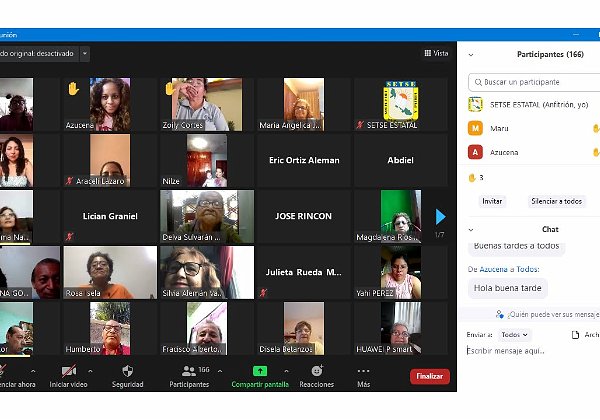Expand Compartir pantalla options caret
Viewport: 600px width, 420px height.
pos(286,371)
